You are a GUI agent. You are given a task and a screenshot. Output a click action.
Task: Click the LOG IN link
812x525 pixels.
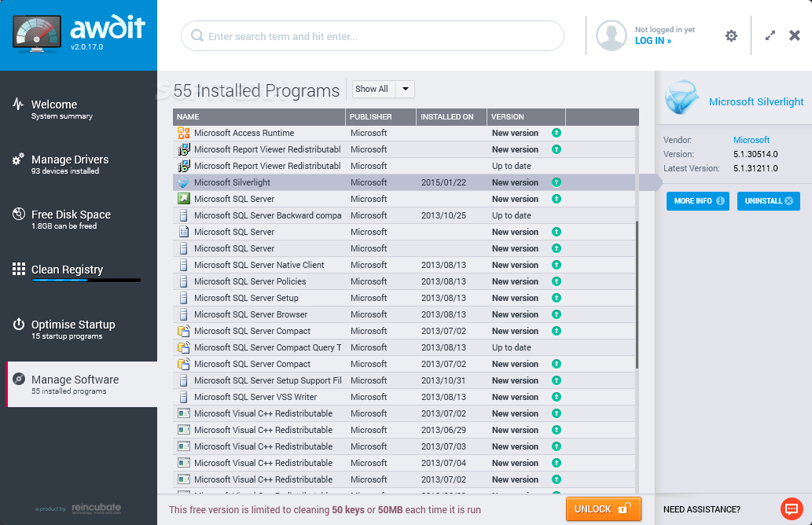click(653, 41)
